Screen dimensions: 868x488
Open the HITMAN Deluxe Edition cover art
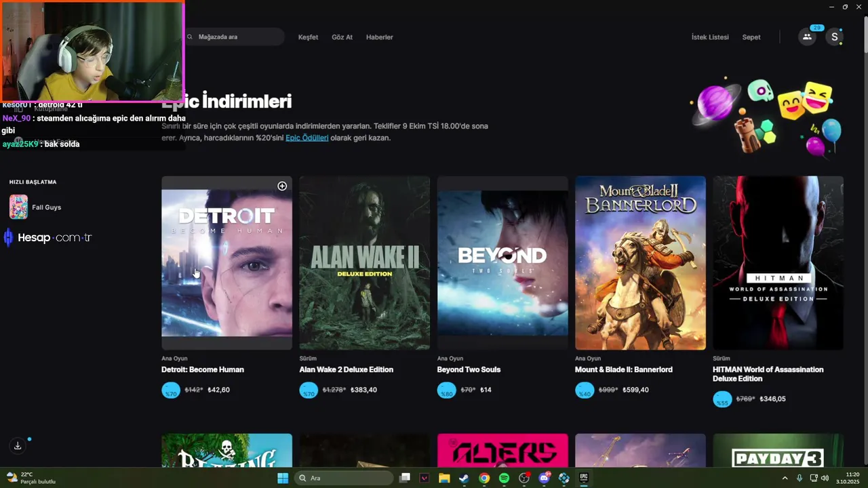[778, 263]
